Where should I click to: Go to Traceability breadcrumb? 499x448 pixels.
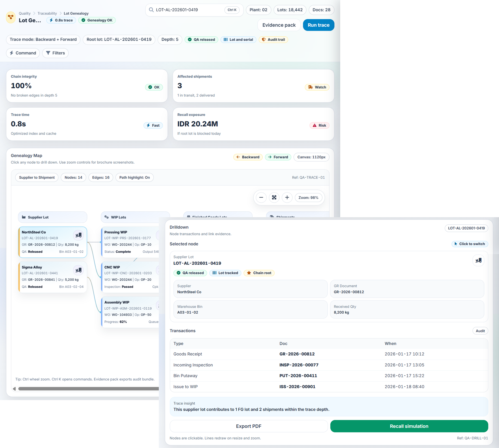47,13
